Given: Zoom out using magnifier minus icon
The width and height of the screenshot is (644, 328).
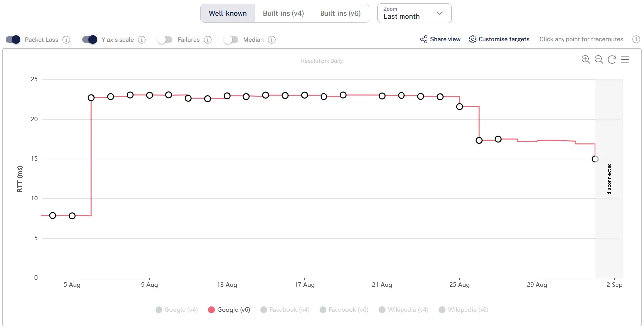Looking at the screenshot, I should 599,60.
